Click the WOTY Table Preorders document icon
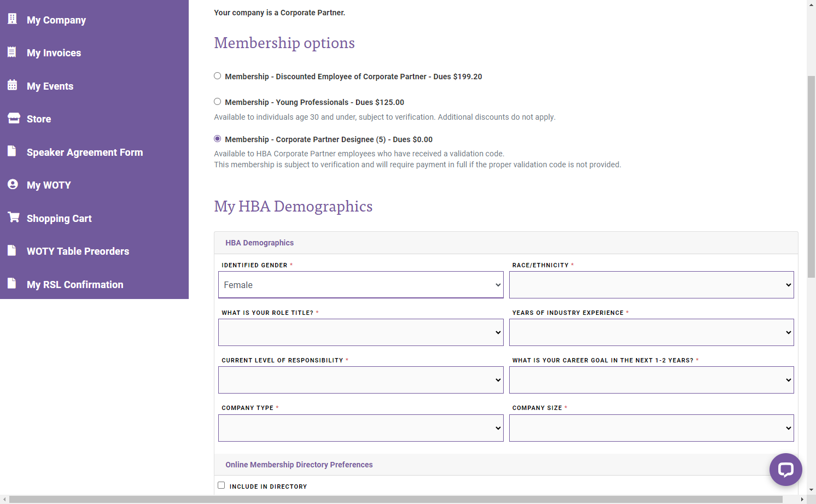The height and width of the screenshot is (504, 816). [12, 250]
